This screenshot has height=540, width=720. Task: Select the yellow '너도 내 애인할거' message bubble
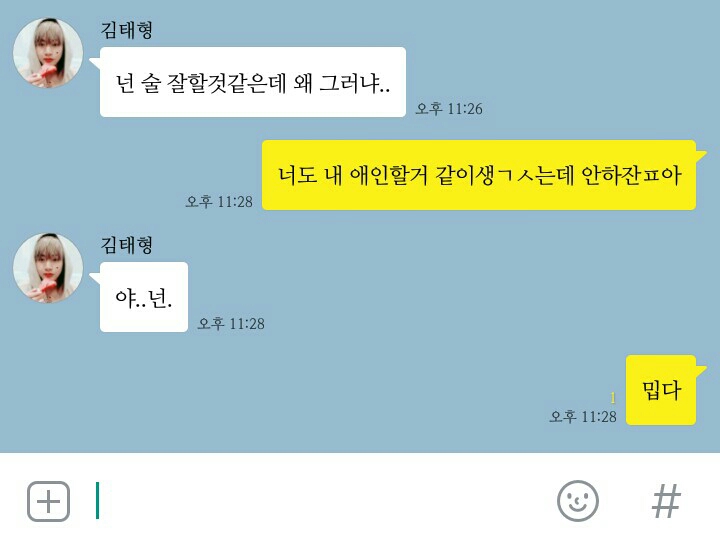click(479, 175)
